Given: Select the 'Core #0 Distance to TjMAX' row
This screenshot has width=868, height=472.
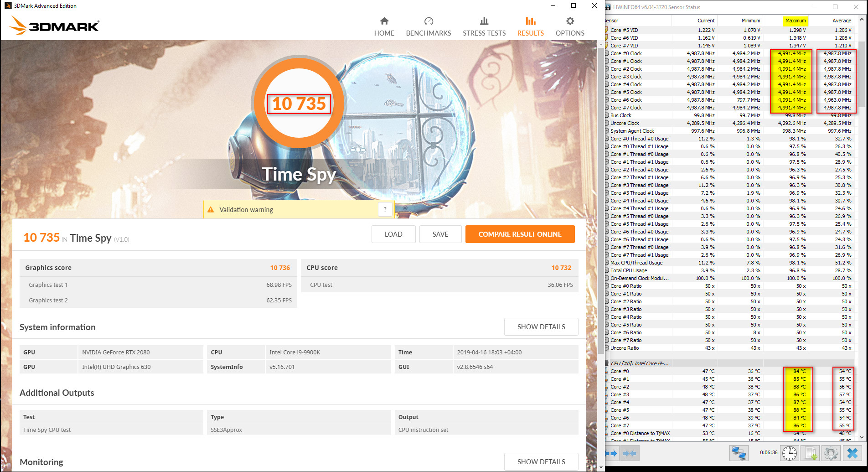Looking at the screenshot, I should click(x=729, y=433).
